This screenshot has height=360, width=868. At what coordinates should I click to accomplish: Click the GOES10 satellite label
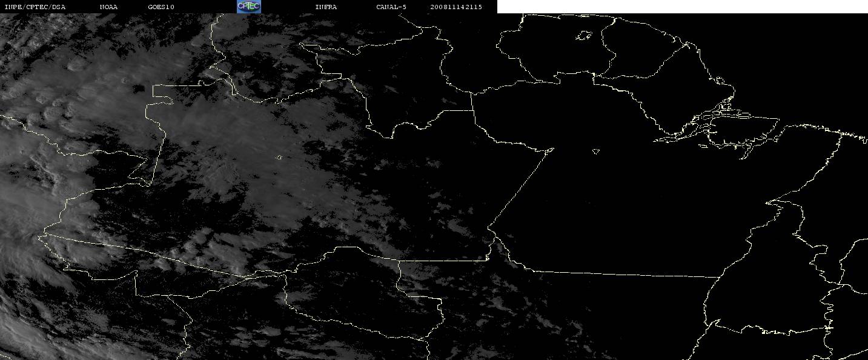click(x=161, y=7)
